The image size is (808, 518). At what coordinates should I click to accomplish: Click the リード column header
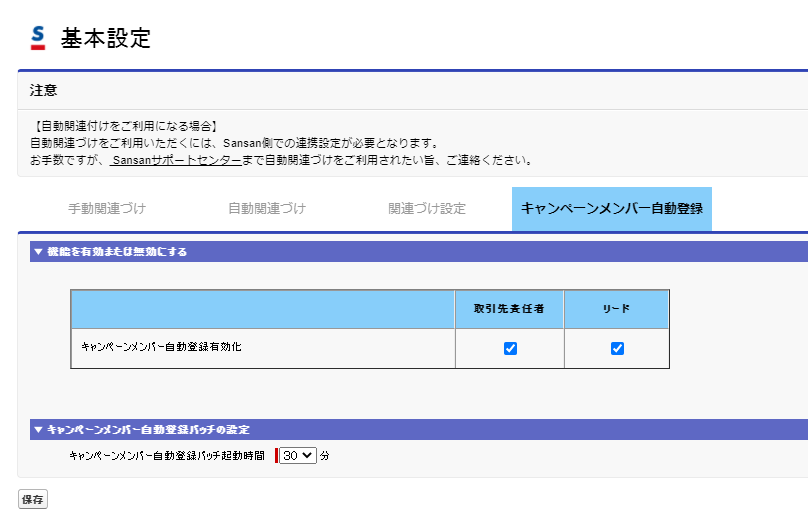[x=616, y=309]
